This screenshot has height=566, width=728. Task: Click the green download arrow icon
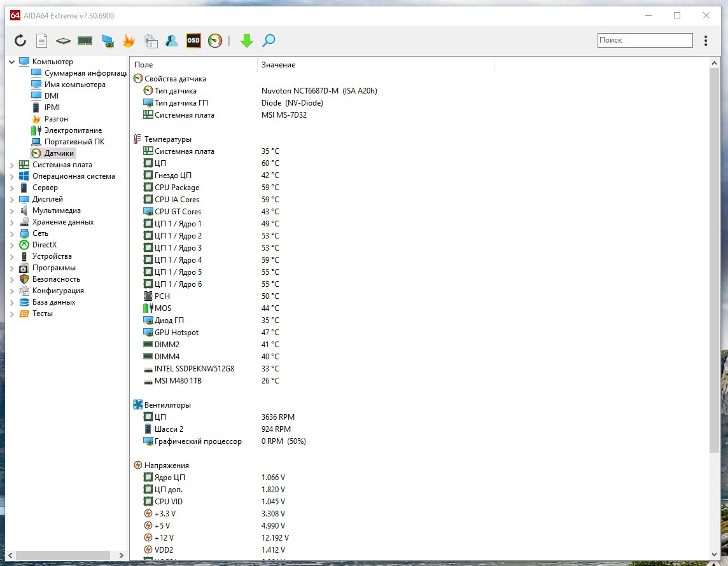(x=247, y=41)
